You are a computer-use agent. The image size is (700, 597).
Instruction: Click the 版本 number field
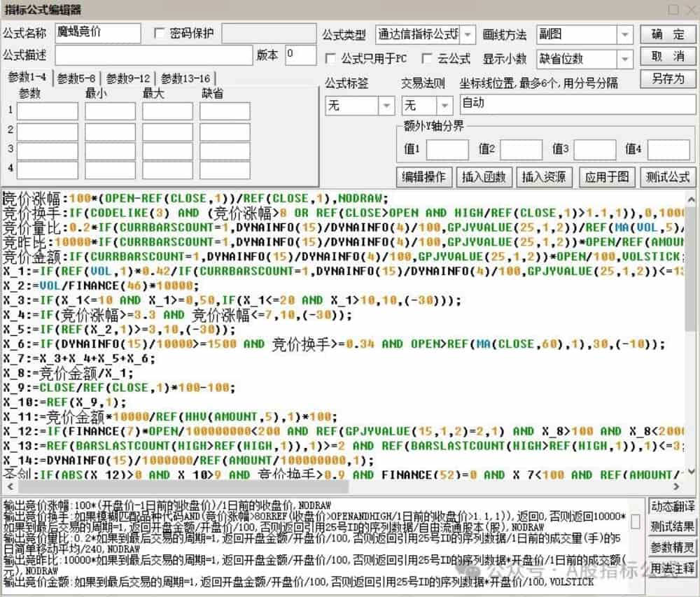(300, 55)
